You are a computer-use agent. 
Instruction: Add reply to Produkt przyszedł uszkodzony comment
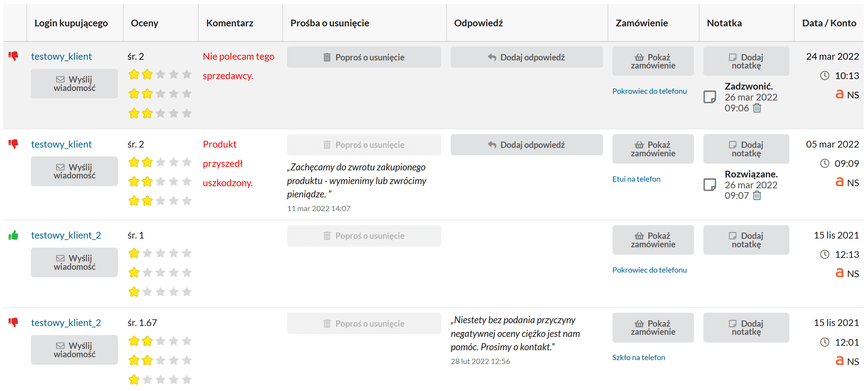coord(526,145)
